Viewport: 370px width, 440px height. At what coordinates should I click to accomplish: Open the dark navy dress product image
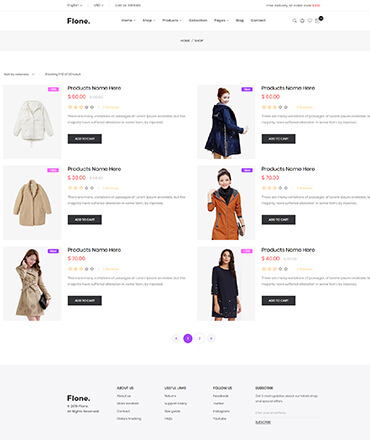point(226,284)
